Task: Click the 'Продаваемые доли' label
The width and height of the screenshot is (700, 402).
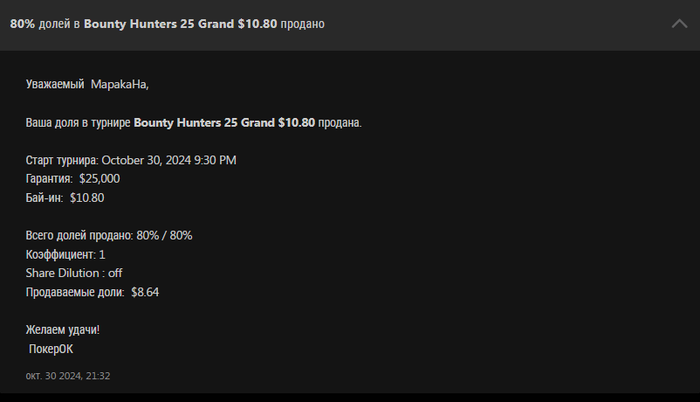Action: [75, 292]
